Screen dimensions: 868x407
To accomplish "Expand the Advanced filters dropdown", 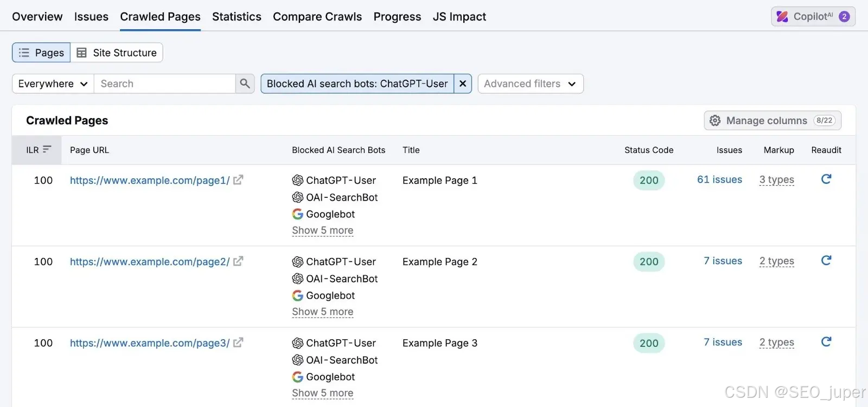I will [x=531, y=83].
